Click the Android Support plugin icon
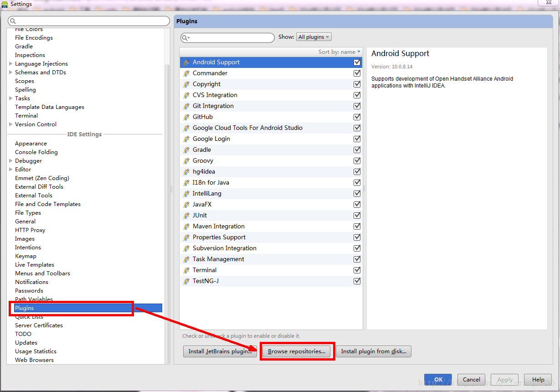The height and width of the screenshot is (392, 560). [x=186, y=62]
